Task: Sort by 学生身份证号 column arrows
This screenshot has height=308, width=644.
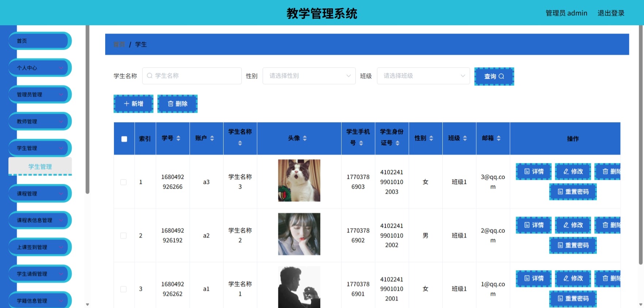Action: pos(397,143)
